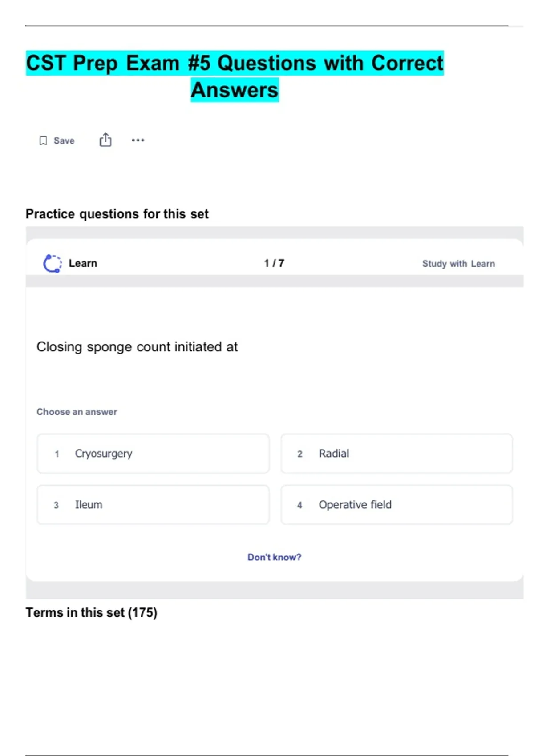534x756 pixels.
Task: Select the Radial answer option
Action: 396,454
